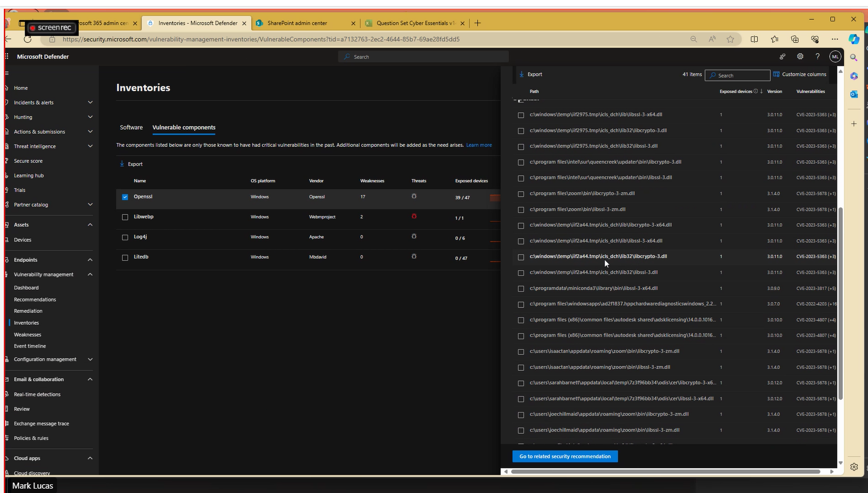Click Export in the flyout panel
The height and width of the screenshot is (493, 868).
pos(530,74)
